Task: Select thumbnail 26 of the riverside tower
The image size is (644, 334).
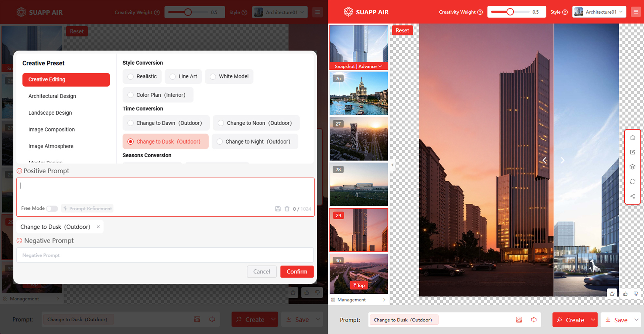Action: (359, 93)
